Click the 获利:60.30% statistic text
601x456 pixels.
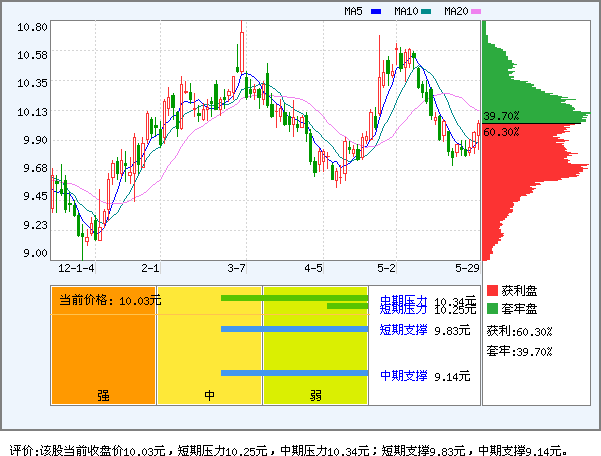pyautogui.click(x=519, y=331)
